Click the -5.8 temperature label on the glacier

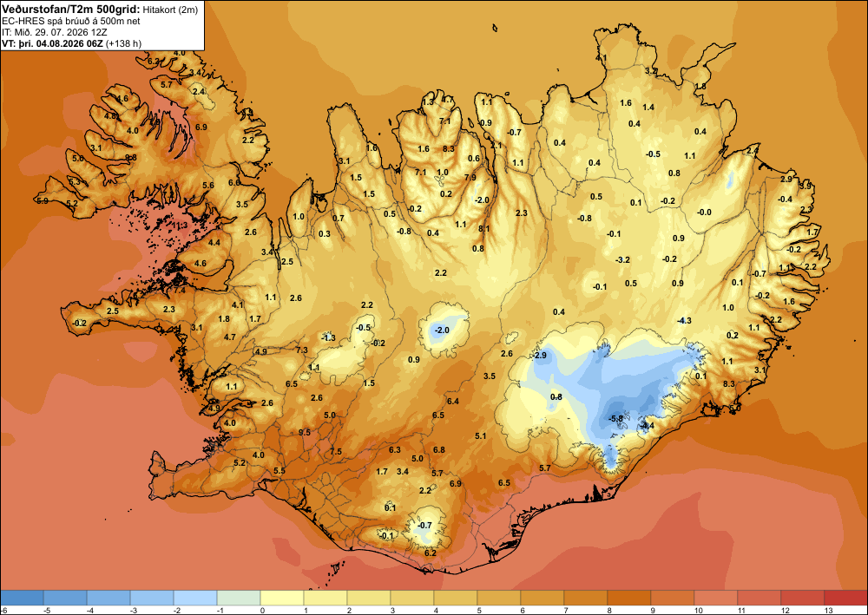click(615, 419)
